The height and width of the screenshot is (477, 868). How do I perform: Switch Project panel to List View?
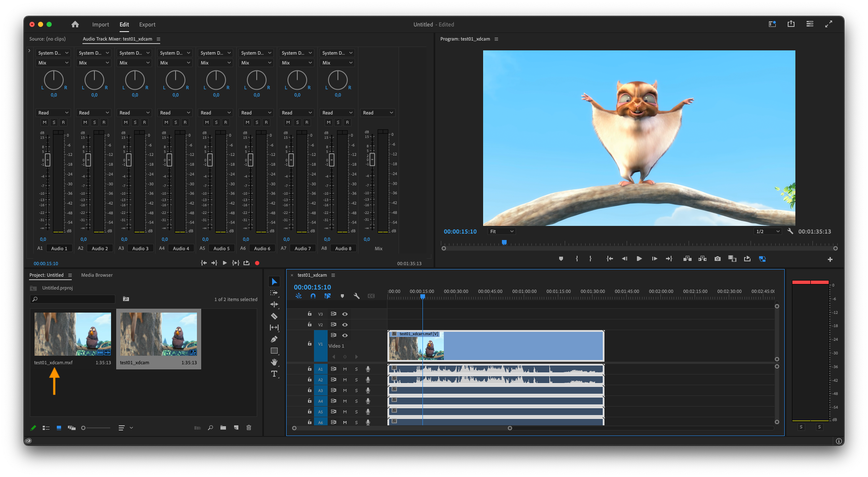tap(46, 428)
